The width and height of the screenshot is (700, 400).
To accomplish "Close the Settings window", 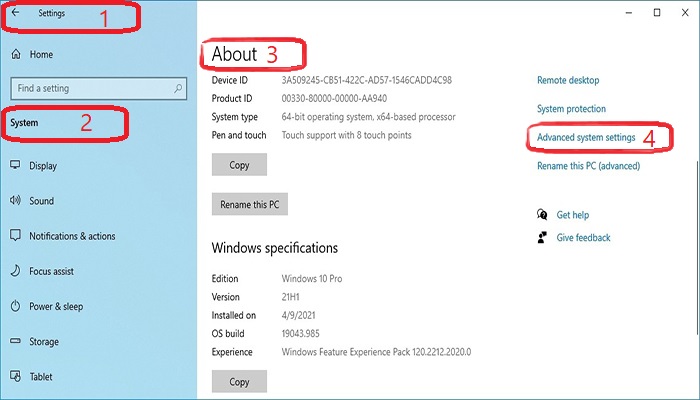I will (x=685, y=13).
